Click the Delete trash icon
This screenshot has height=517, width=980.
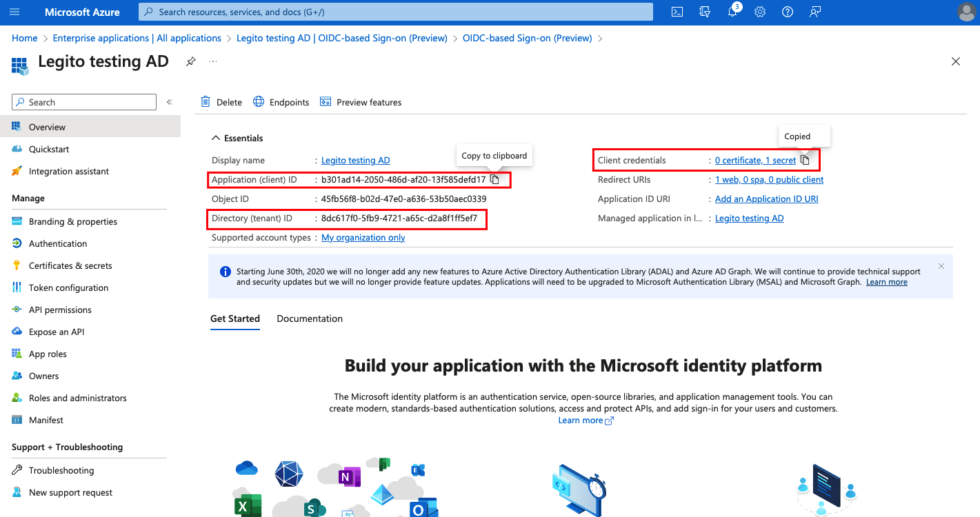(206, 102)
